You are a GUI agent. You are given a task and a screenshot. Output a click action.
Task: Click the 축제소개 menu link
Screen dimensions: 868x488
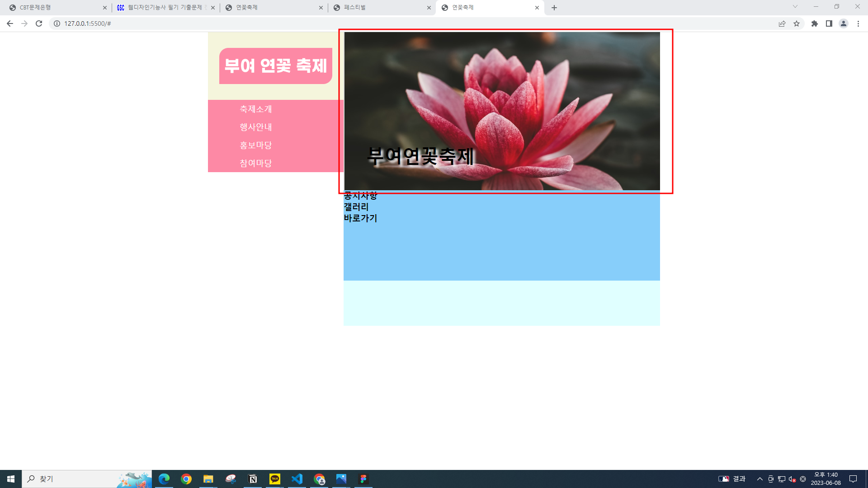tap(256, 109)
